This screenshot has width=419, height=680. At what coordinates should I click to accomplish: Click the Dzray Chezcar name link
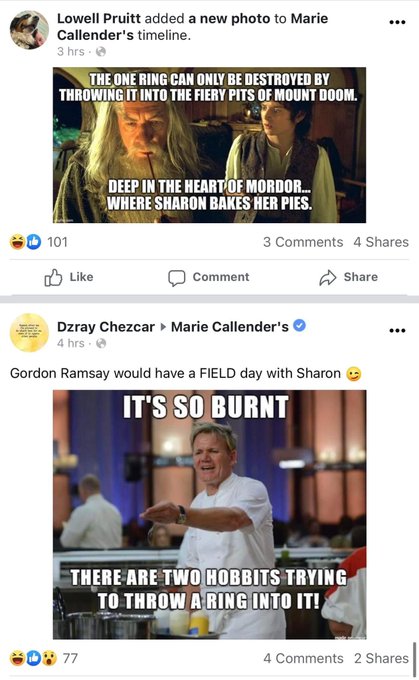(106, 327)
